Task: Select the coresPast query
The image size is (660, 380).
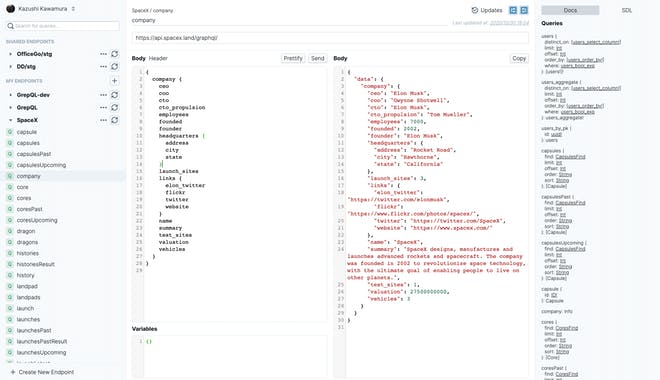Action: pyautogui.click(x=29, y=209)
